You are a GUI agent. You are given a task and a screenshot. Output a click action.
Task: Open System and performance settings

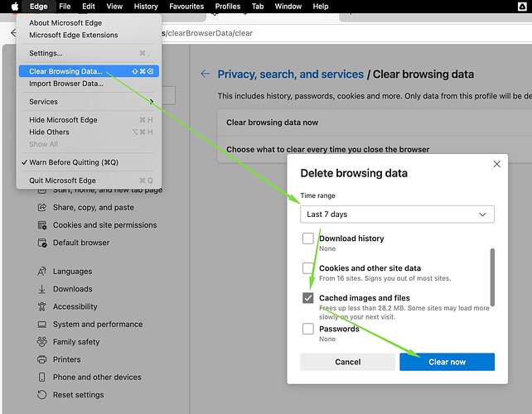(98, 325)
